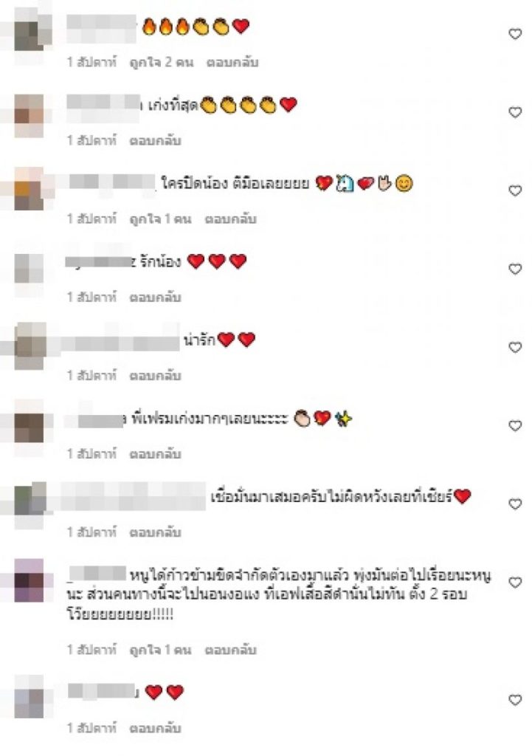Heart the long "หนูได้ก้าวข้ามขีดจำกัด" comment

click(515, 583)
